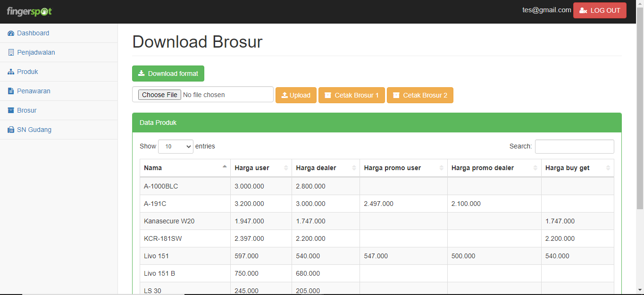This screenshot has width=644, height=295.
Task: Click the page vertical scrollbar
Action: tap(640, 118)
